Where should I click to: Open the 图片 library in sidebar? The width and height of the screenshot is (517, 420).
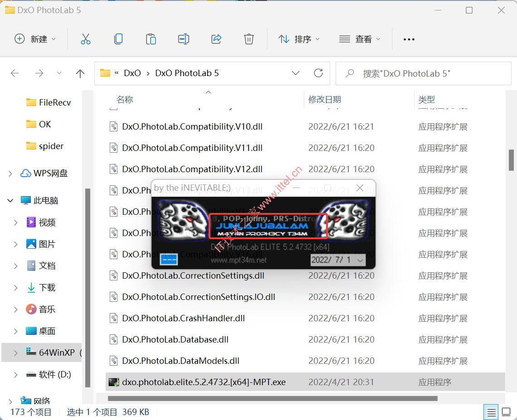click(x=41, y=244)
